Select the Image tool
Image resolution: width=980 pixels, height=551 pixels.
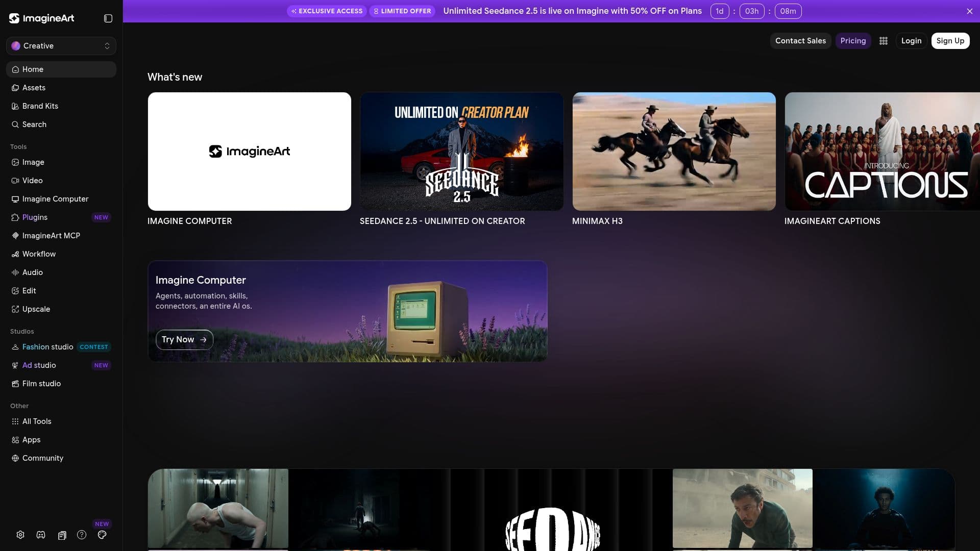[61, 162]
